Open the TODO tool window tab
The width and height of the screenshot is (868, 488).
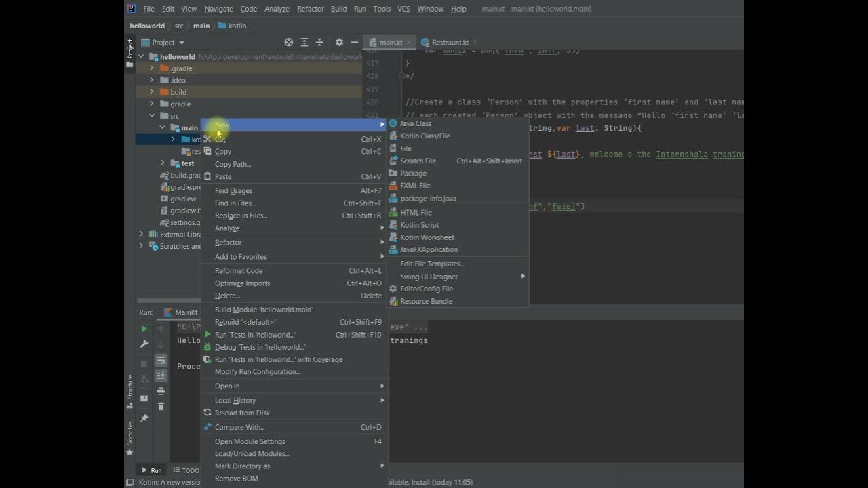pos(186,470)
